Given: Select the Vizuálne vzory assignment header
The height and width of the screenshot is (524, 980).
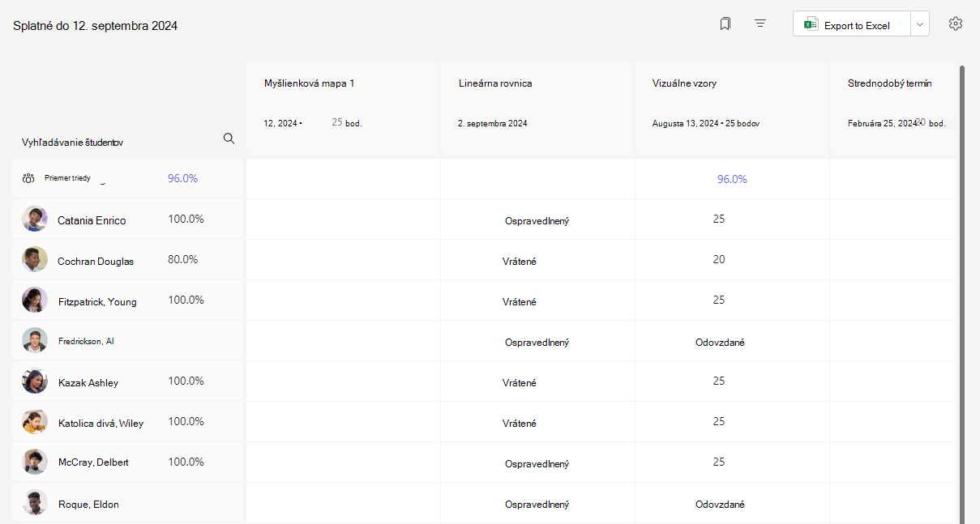Looking at the screenshot, I should coord(732,109).
